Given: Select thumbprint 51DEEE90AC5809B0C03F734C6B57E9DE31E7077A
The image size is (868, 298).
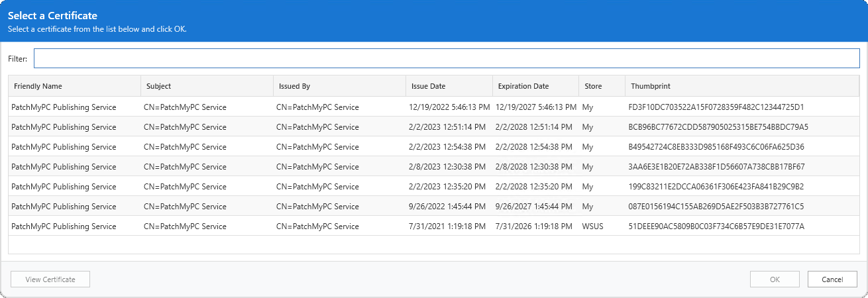Looking at the screenshot, I should click(x=716, y=226).
